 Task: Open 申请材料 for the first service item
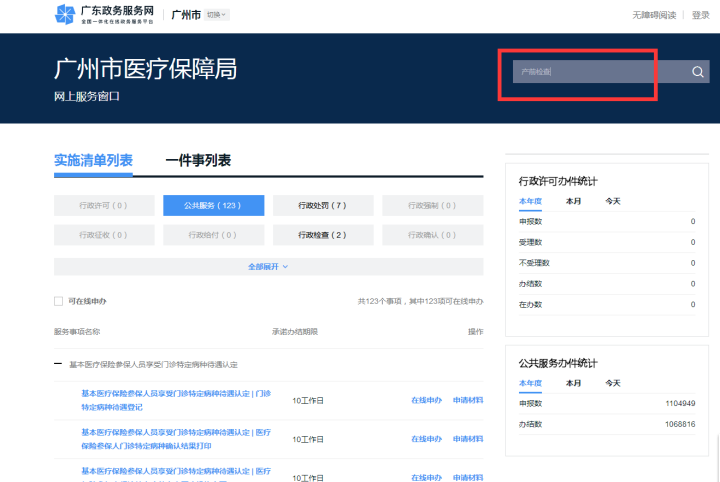coord(467,400)
